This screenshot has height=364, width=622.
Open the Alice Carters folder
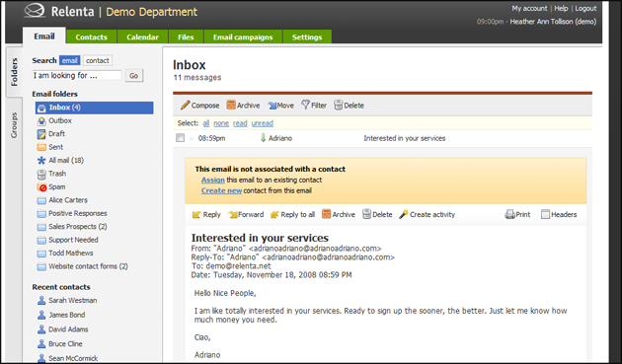68,200
